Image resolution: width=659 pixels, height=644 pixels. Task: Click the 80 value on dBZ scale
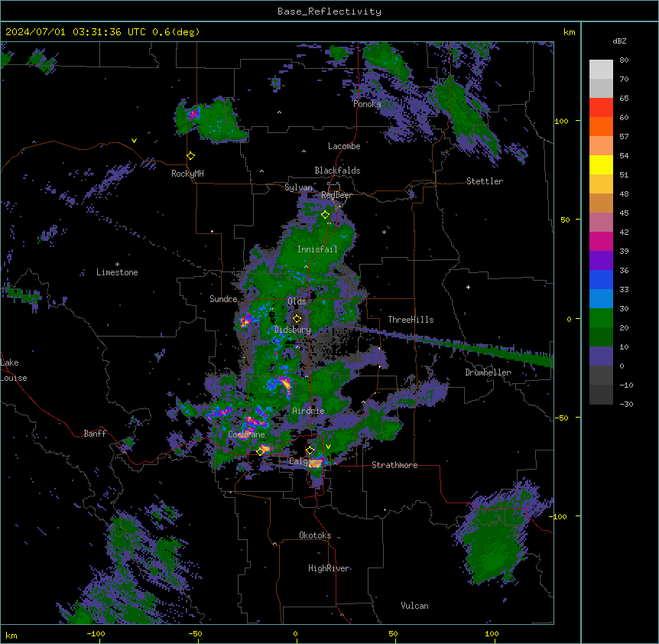point(624,60)
